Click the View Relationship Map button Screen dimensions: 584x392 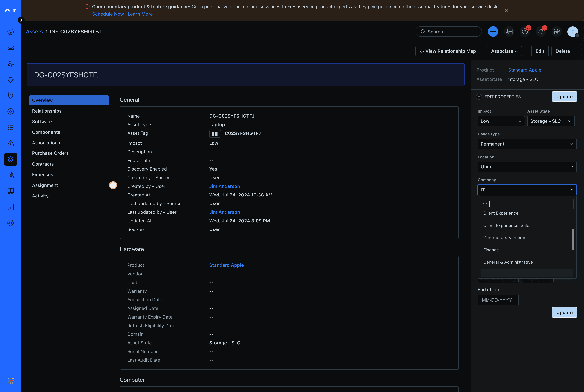448,51
